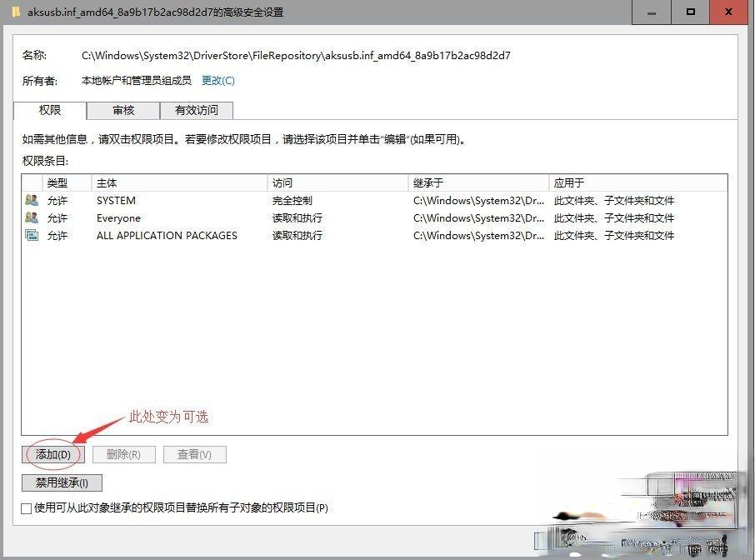
Task: Click the 禁用继承(I) button
Action: click(x=61, y=482)
